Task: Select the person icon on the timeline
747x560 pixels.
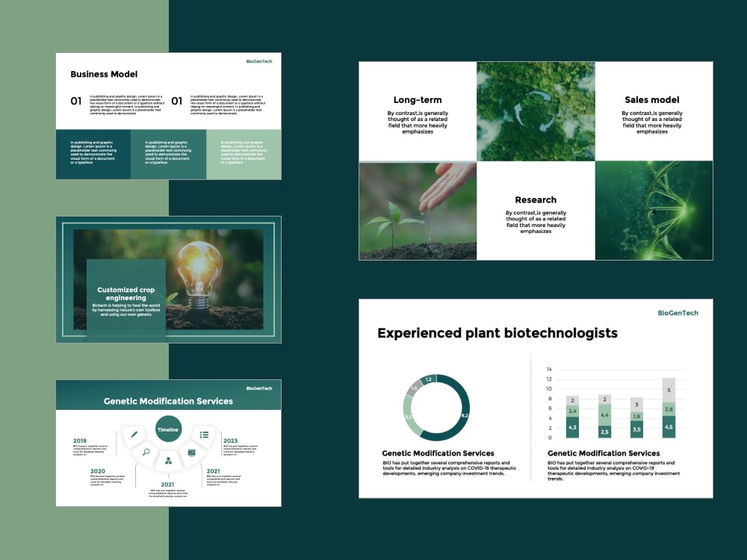Action: [x=168, y=460]
